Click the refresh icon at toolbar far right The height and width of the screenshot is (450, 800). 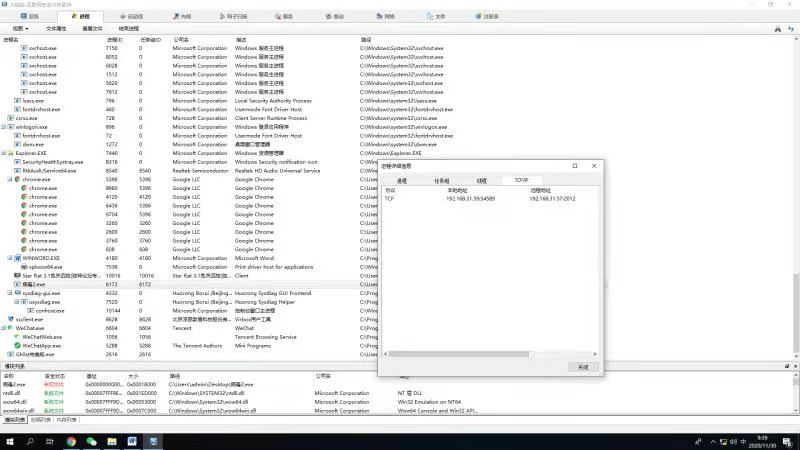click(791, 29)
